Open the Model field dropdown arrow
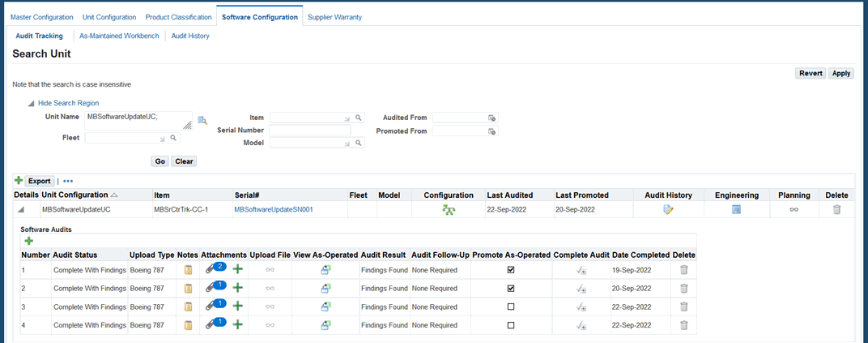Image resolution: width=868 pixels, height=343 pixels. [x=347, y=144]
